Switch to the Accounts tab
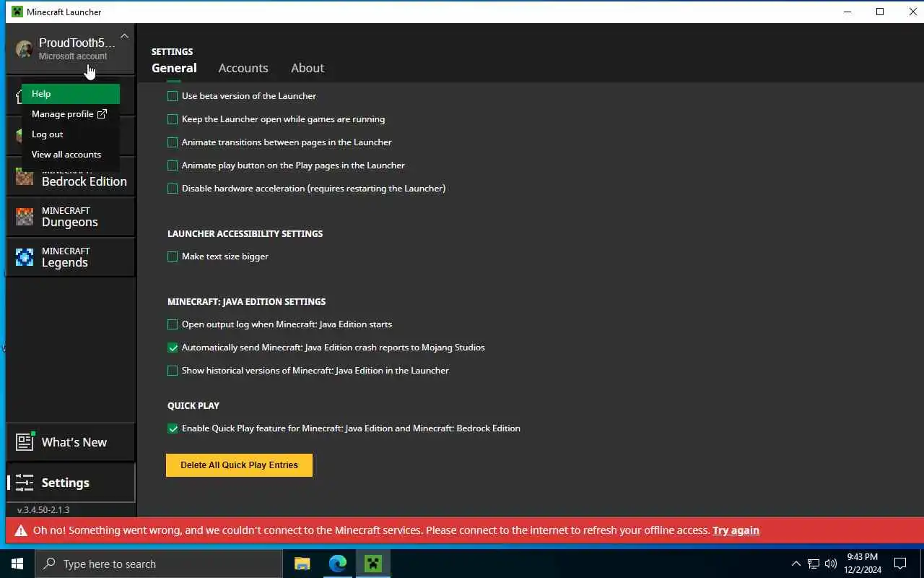Image resolution: width=924 pixels, height=578 pixels. 243,68
